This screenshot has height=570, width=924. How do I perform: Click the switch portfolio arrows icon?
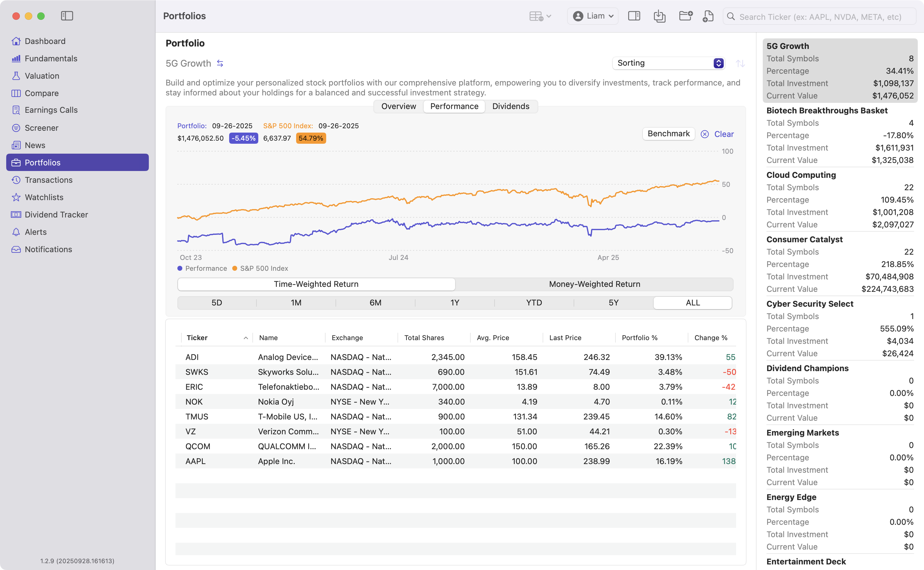[x=220, y=63]
